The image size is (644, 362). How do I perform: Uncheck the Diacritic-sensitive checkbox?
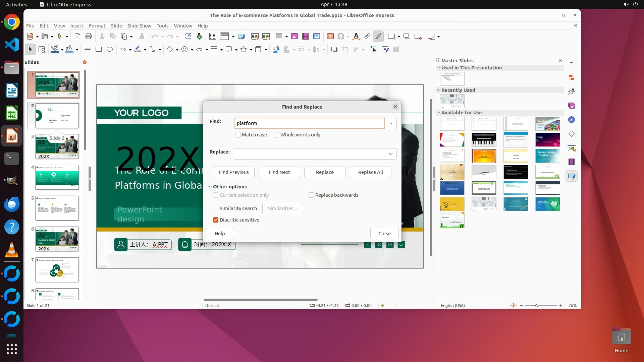[216, 220]
